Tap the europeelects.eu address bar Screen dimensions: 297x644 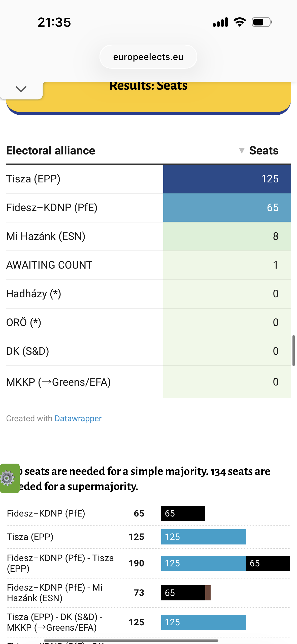tap(148, 57)
